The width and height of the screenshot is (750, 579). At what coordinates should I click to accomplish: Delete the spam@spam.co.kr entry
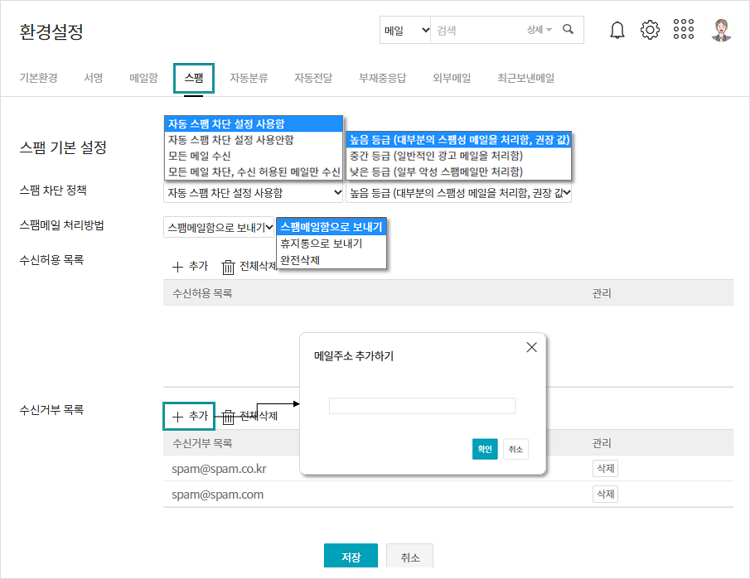tap(605, 468)
